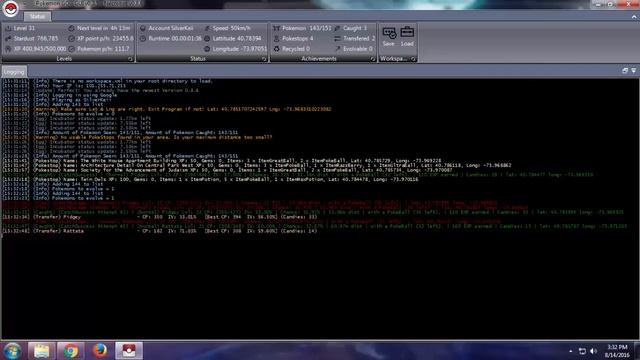The width and height of the screenshot is (640, 360).
Task: Click the "Logging in using Google" log line
Action: tap(60, 95)
